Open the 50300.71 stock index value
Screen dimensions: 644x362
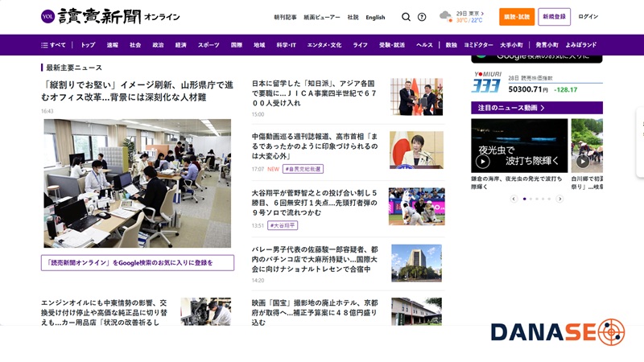tap(528, 89)
